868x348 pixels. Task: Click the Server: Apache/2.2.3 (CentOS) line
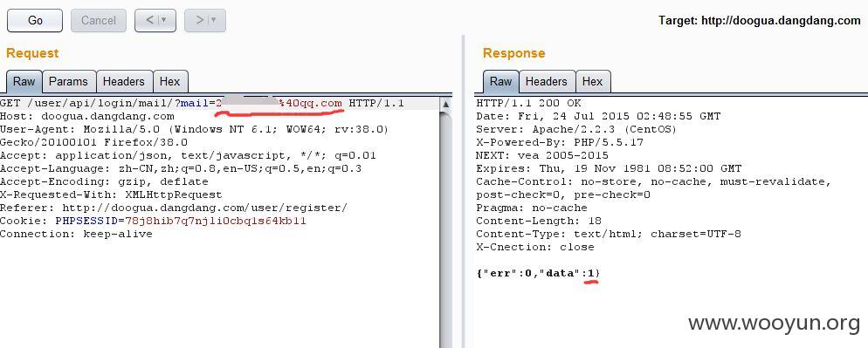(x=576, y=129)
